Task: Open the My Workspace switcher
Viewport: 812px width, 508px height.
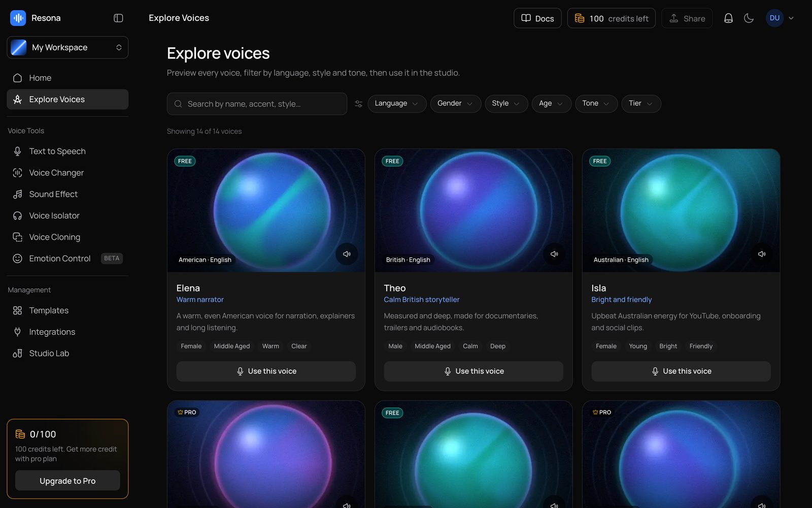Action: 67,47
